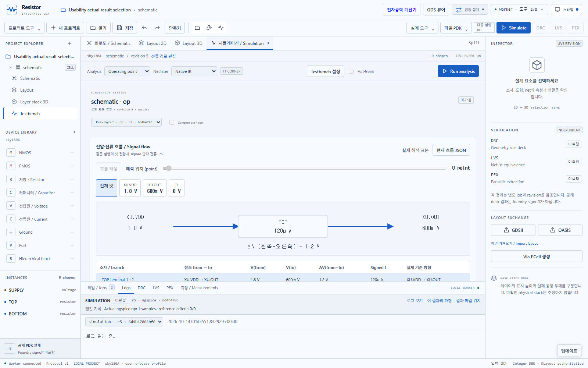The image size is (588, 368).
Task: Open the 전자공학 계산기 link
Action: (x=401, y=10)
